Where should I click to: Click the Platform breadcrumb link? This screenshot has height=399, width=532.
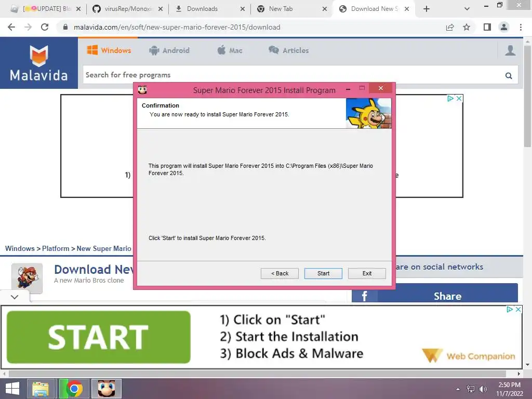point(56,248)
